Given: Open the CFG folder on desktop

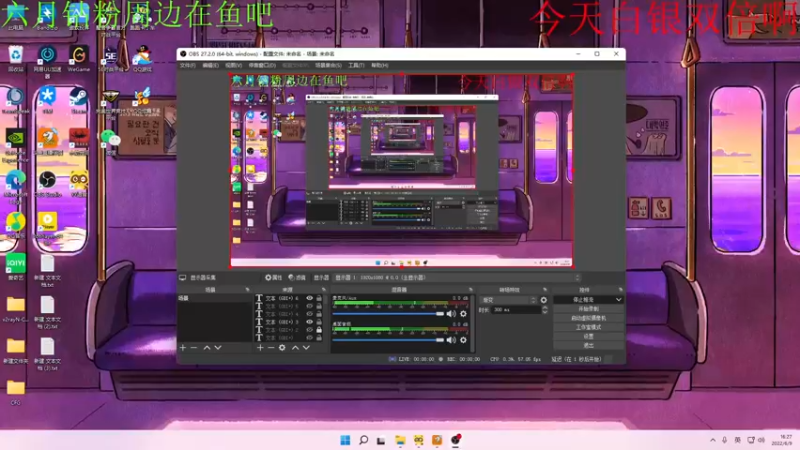Looking at the screenshot, I should tap(15, 392).
